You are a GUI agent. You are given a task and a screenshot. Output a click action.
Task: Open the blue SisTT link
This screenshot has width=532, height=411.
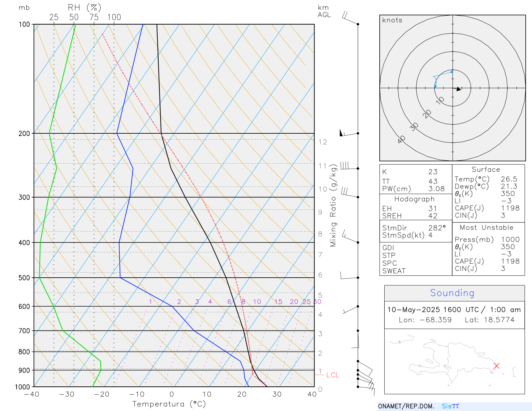click(x=450, y=406)
